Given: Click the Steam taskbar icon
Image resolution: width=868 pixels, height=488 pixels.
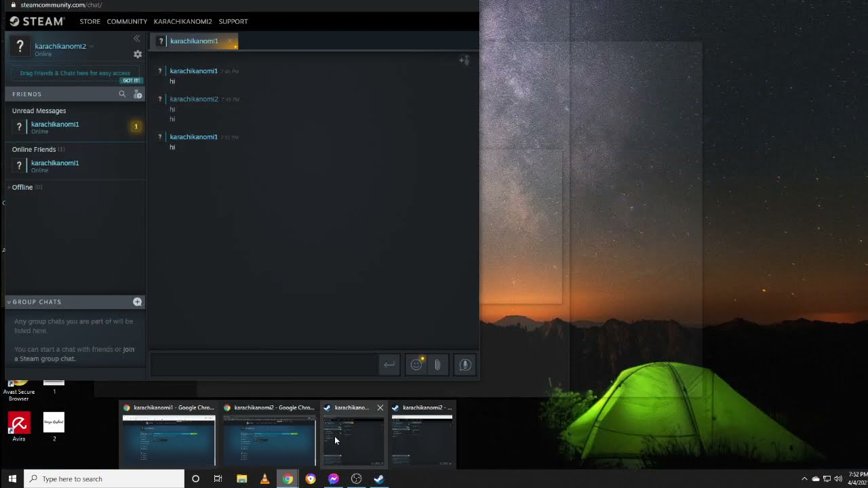Looking at the screenshot, I should tap(379, 479).
